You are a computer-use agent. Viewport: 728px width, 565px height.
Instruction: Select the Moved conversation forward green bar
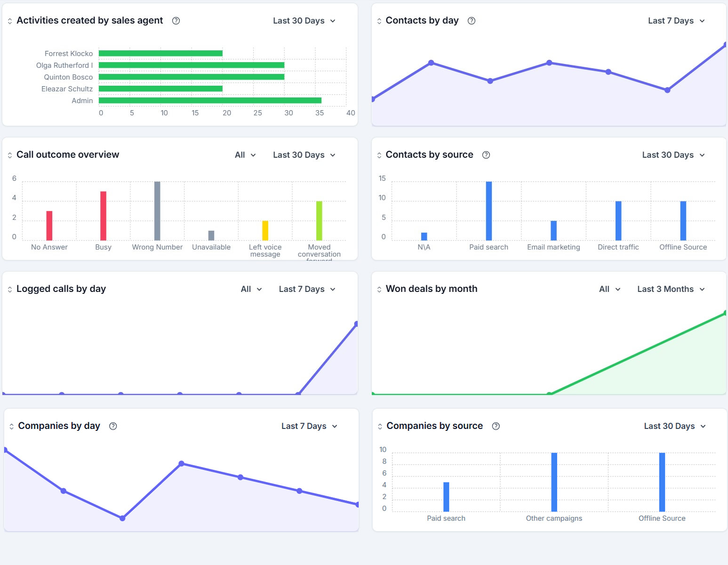[319, 221]
